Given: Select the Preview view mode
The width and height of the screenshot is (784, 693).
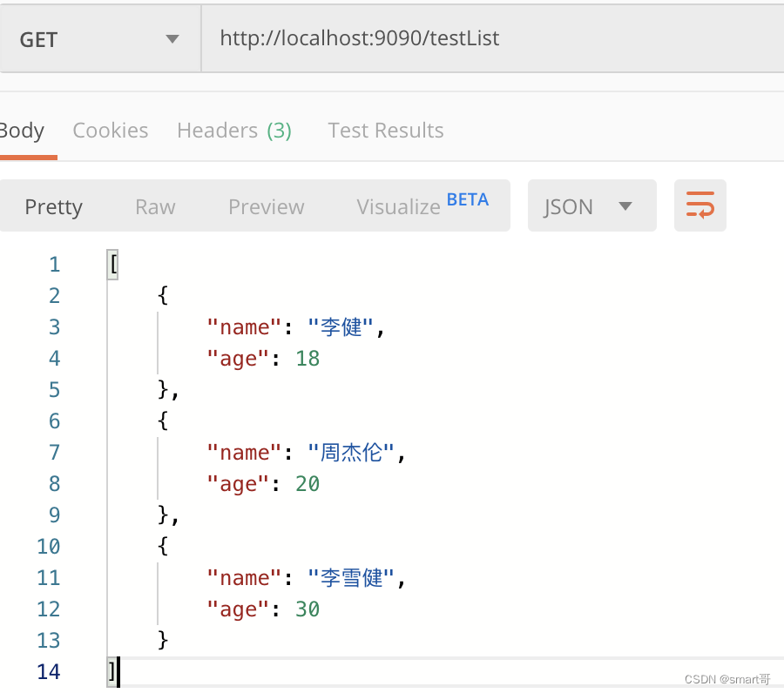Looking at the screenshot, I should point(266,207).
